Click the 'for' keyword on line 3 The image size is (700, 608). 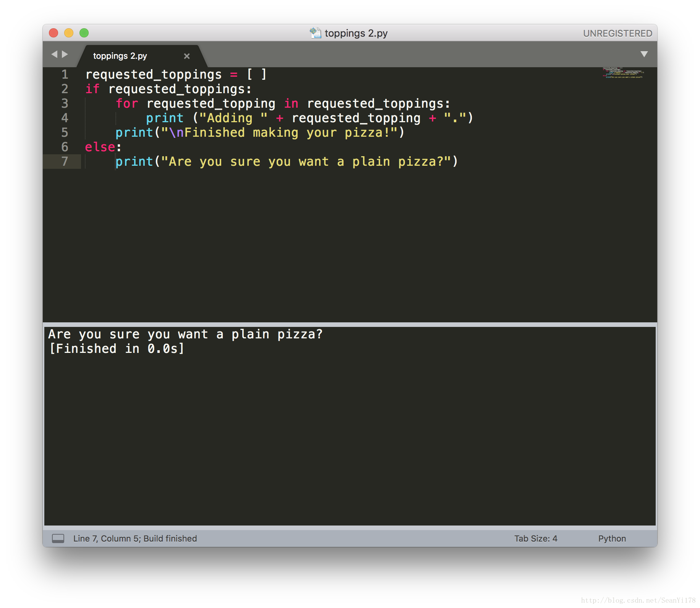pos(127,103)
